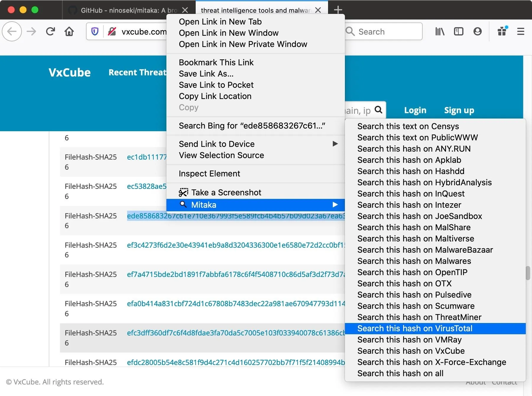This screenshot has width=532, height=396.
Task: Toggle the sidebar view icon
Action: click(459, 31)
